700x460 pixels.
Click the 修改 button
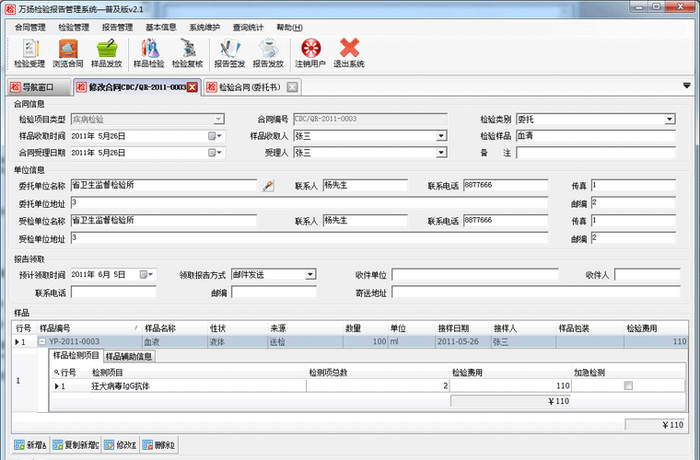point(121,445)
